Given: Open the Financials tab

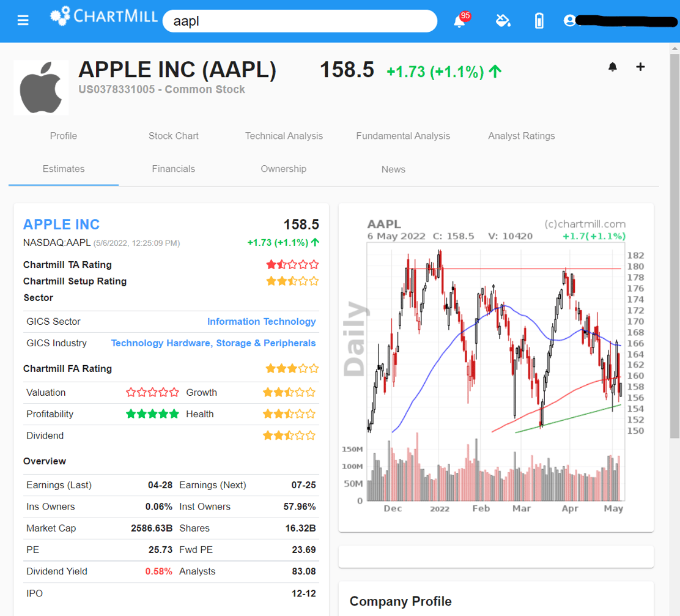Looking at the screenshot, I should [x=173, y=169].
